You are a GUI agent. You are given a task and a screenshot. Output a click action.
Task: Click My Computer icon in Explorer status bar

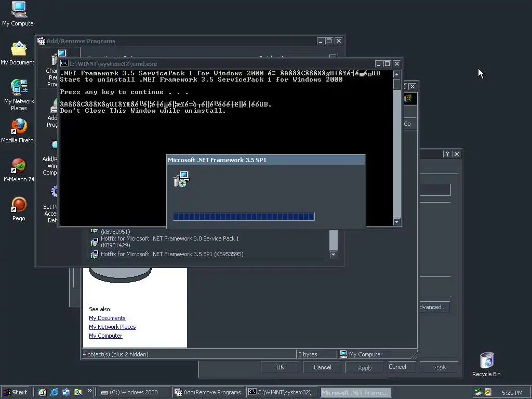[343, 354]
